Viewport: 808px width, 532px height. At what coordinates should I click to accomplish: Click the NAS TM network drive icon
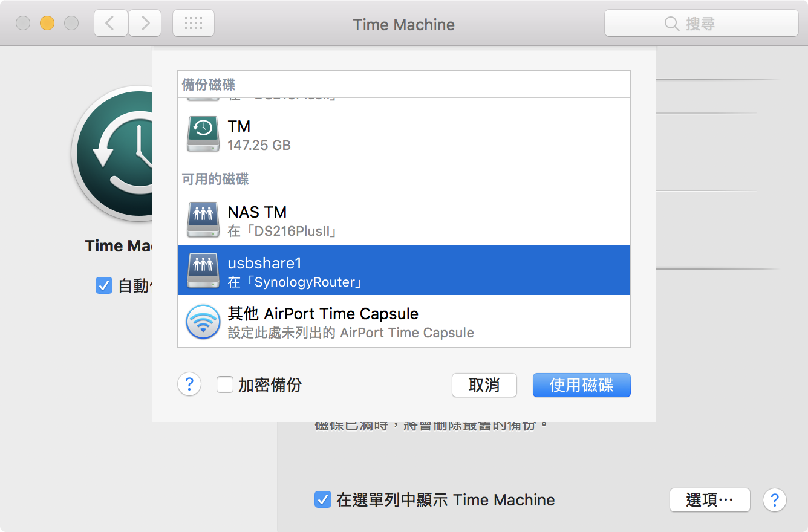(x=203, y=221)
